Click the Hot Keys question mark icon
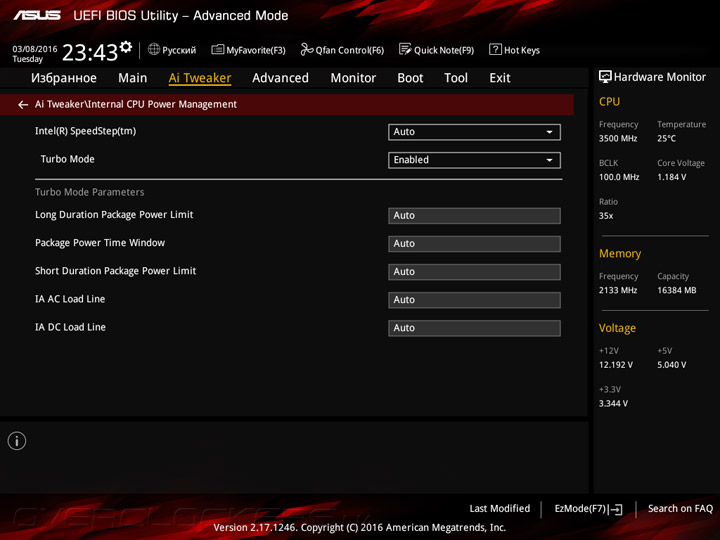720x540 pixels. (495, 49)
